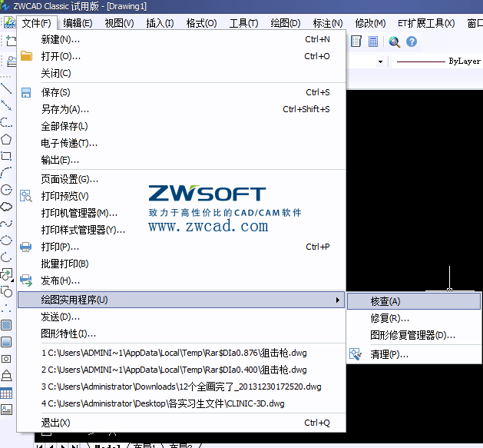Viewport: 483px width, 448px height.
Task: Click the properties sheet icon beside the calculator
Action: (356, 41)
